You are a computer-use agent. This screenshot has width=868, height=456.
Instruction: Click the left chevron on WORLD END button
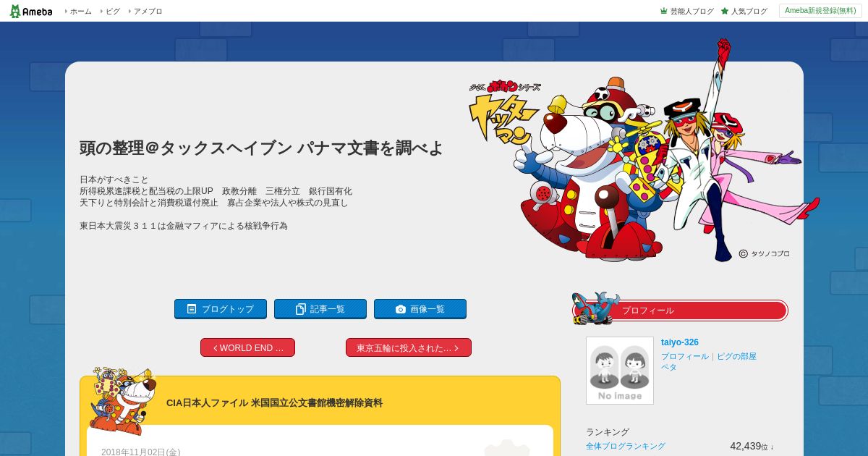coord(216,348)
